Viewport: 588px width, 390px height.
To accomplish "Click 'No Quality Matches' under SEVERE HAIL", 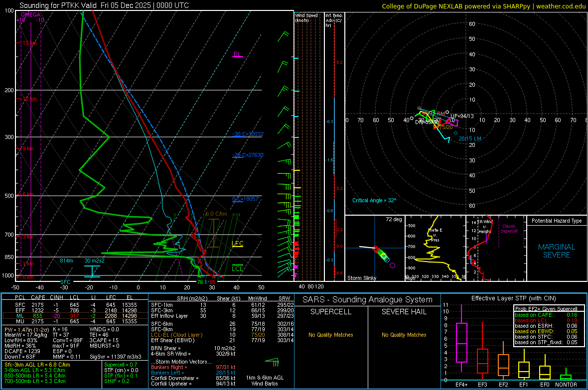I will [x=404, y=335].
